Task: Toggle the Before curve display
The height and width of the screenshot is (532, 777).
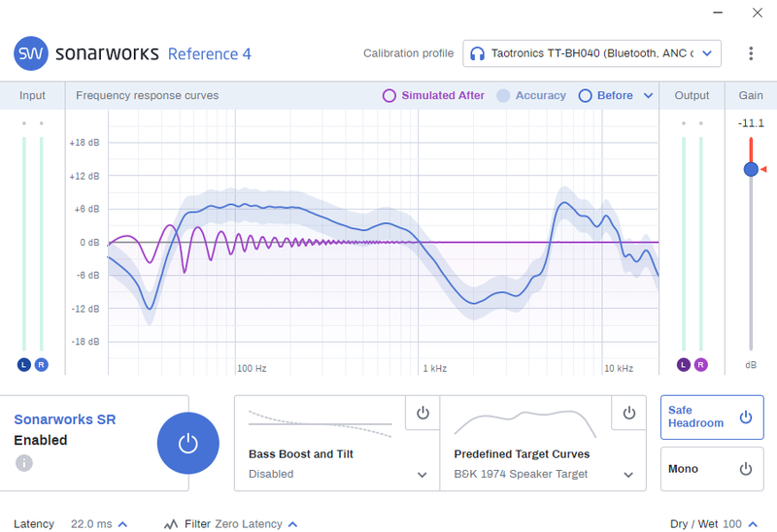Action: (606, 95)
